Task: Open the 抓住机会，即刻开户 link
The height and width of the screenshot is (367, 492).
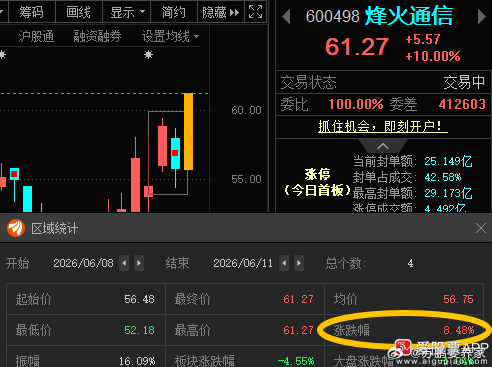Action: pyautogui.click(x=383, y=126)
